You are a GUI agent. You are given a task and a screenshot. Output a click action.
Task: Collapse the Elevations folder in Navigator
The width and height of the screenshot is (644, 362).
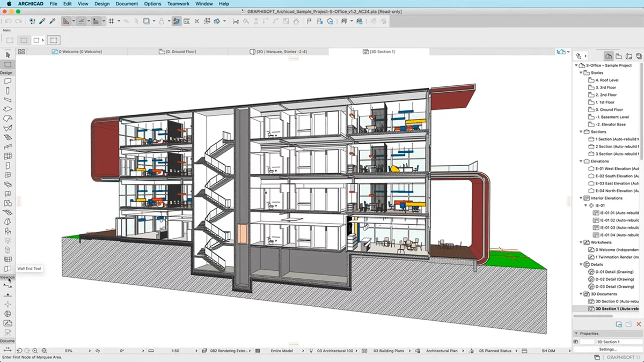[x=581, y=161]
